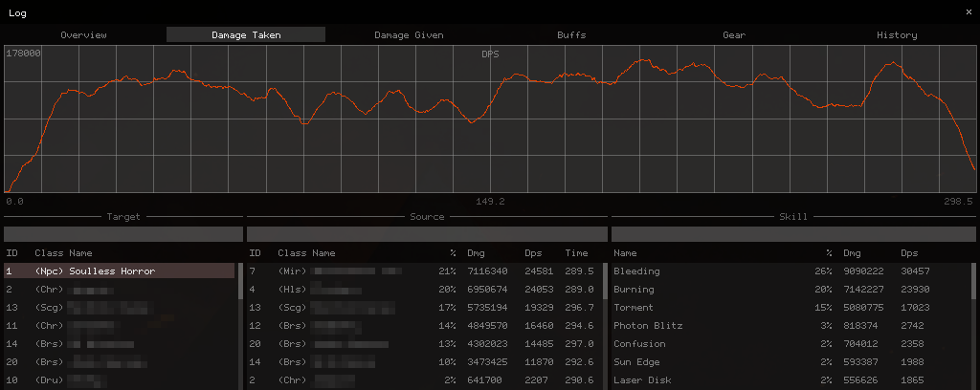Sort source list by Time column
The width and height of the screenshot is (980, 390).
pos(576,253)
